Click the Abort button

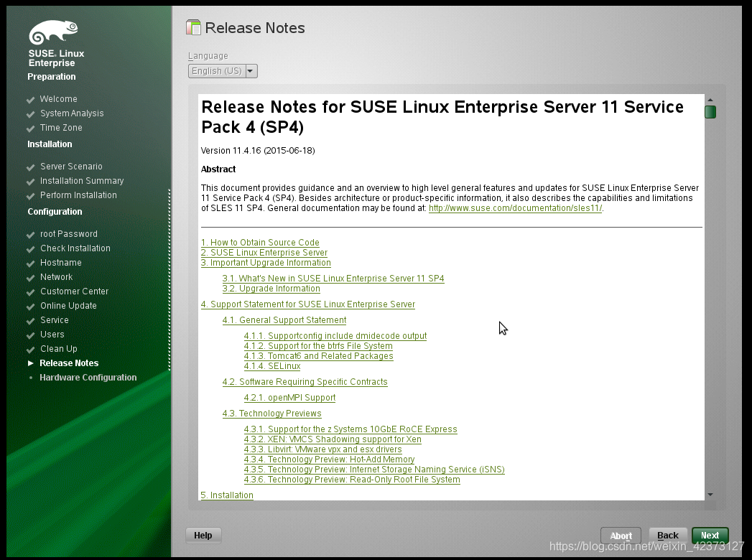tap(621, 536)
